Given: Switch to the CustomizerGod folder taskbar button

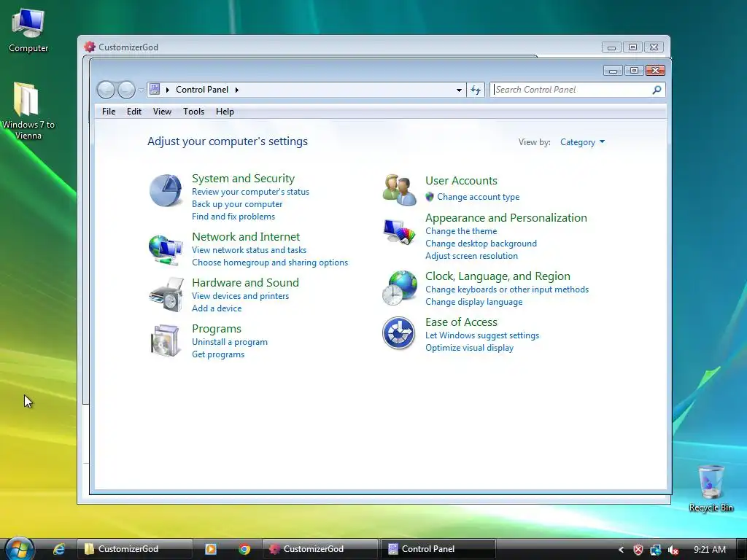Looking at the screenshot, I should pyautogui.click(x=135, y=549).
